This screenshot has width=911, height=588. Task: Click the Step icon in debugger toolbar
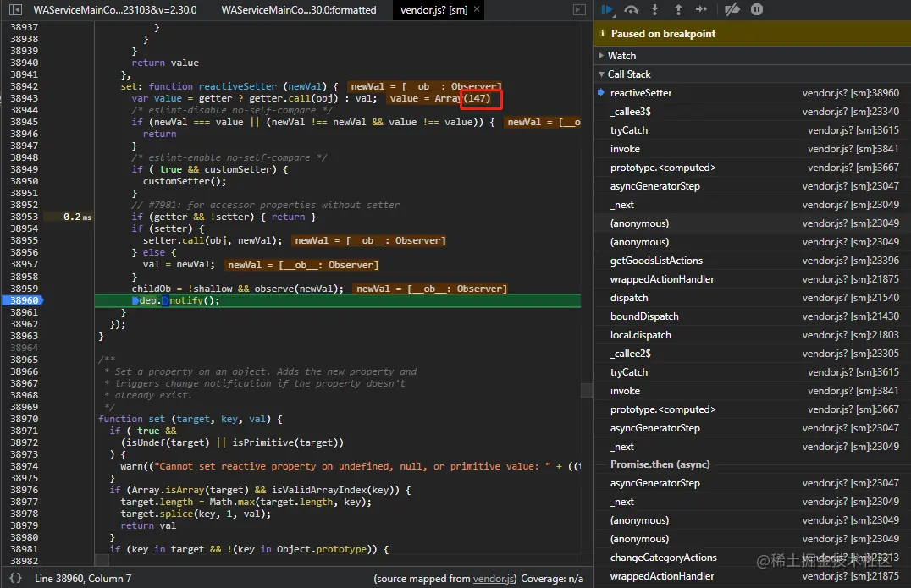(x=701, y=9)
